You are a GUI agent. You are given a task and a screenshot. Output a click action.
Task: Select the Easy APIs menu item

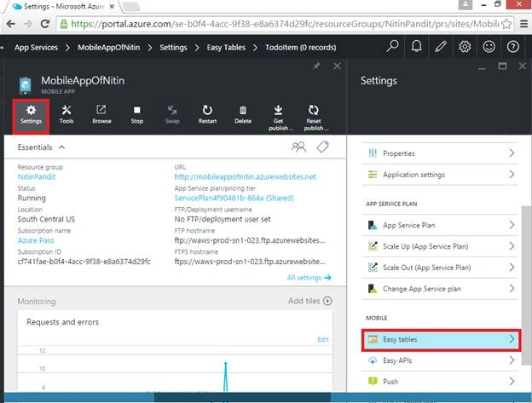pos(440,360)
